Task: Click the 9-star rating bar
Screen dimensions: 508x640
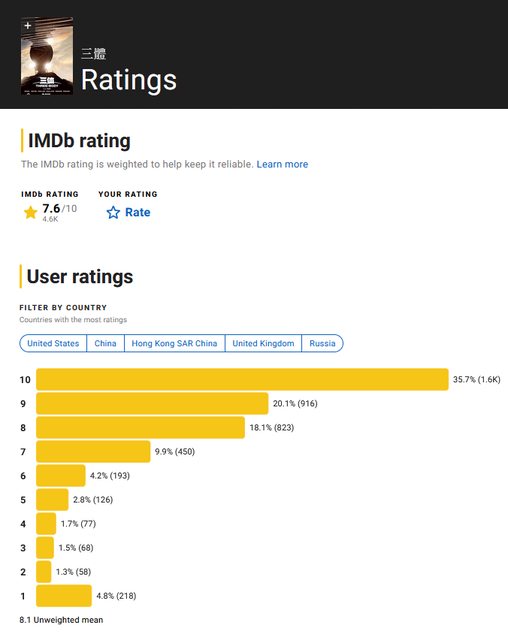Action: [152, 403]
